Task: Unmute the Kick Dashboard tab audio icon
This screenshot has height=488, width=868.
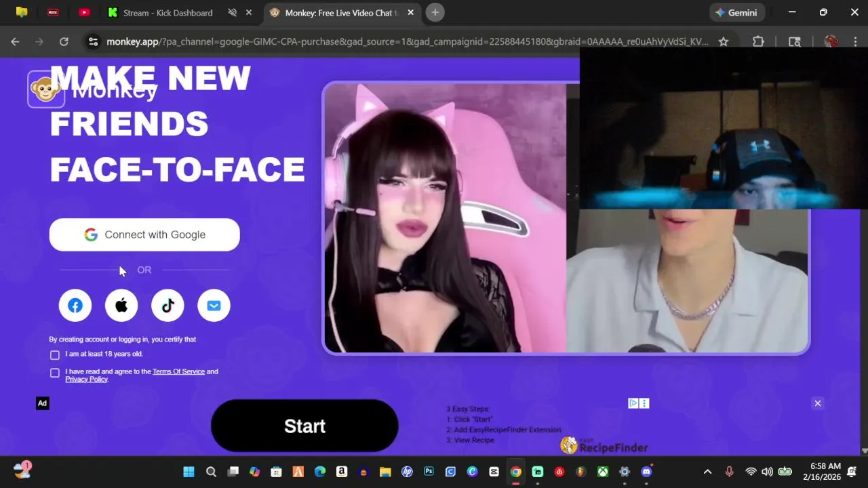Action: click(x=233, y=13)
